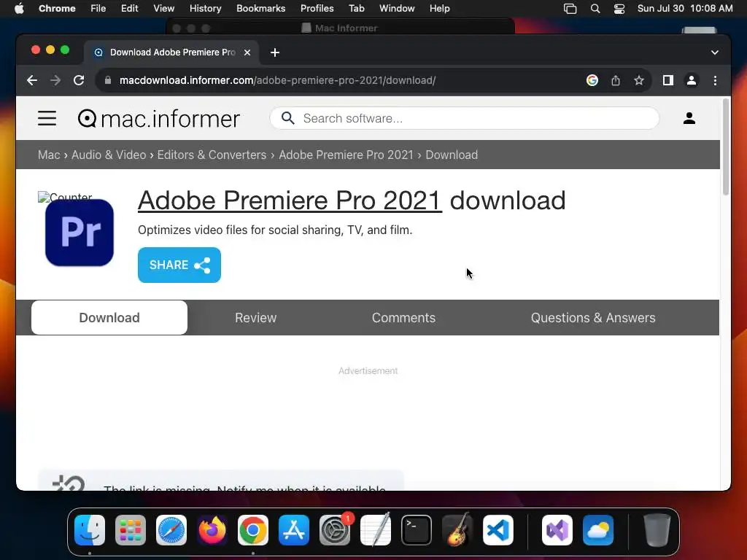
Task: Click the address bar URL
Action: pyautogui.click(x=277, y=80)
